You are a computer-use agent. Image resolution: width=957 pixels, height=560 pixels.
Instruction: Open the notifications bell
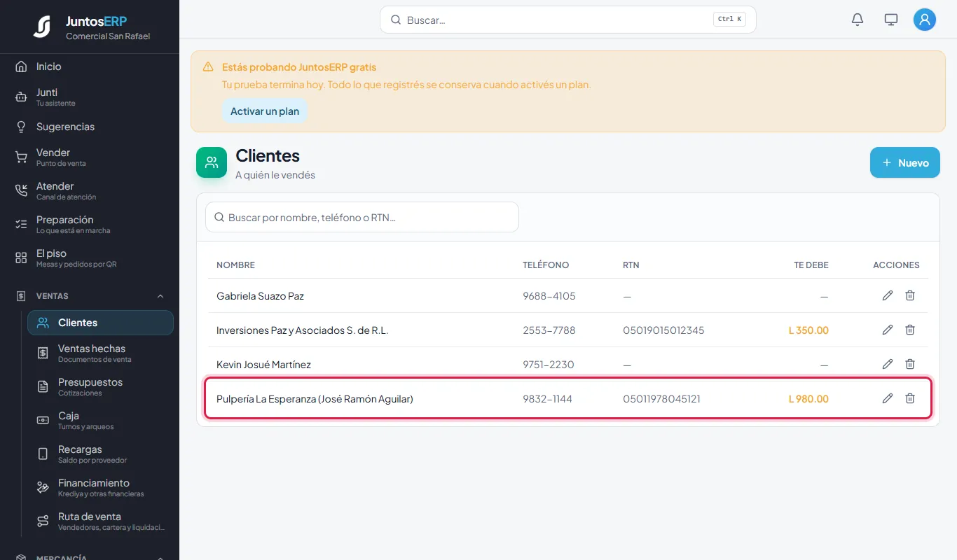[x=858, y=20]
